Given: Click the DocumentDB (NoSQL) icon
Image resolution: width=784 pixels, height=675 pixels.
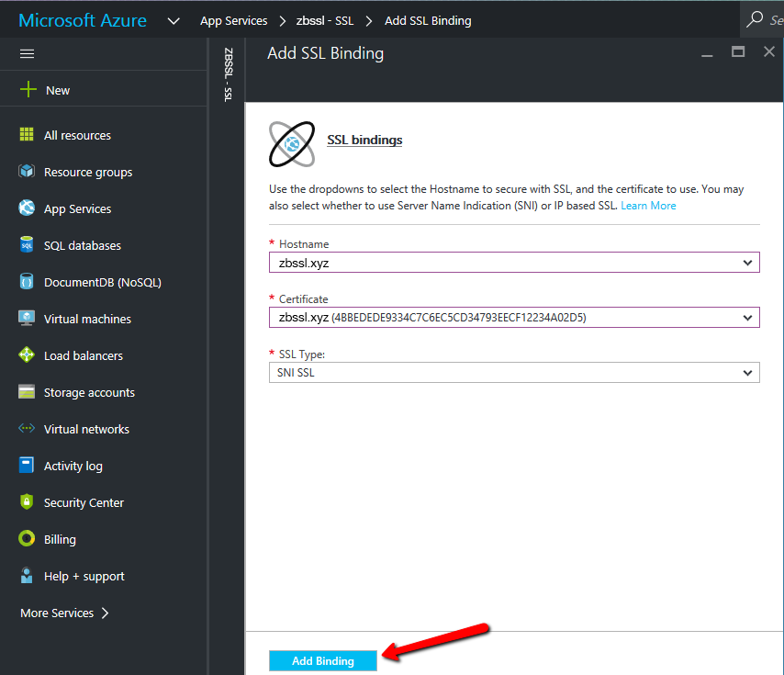Looking at the screenshot, I should point(27,282).
